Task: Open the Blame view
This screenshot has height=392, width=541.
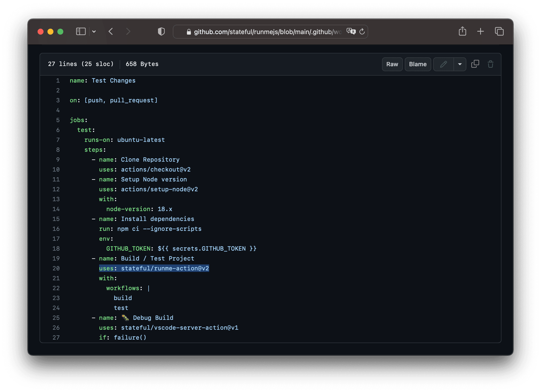Action: tap(418, 64)
